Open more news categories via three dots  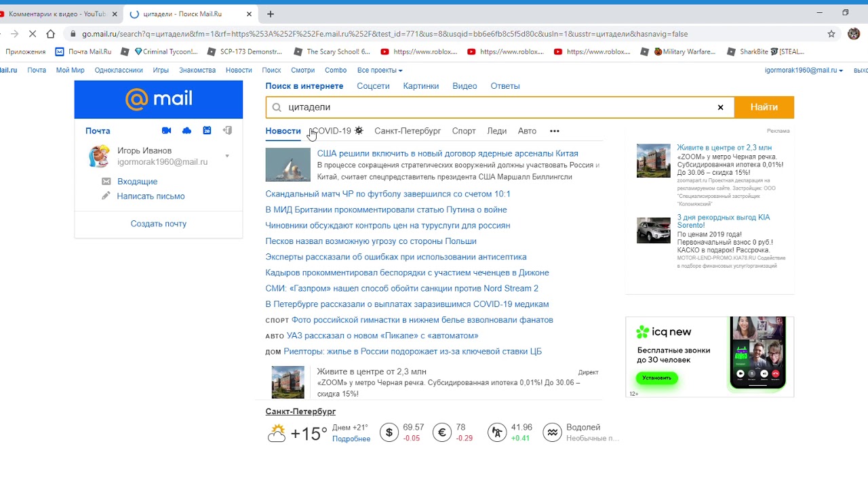[555, 131]
